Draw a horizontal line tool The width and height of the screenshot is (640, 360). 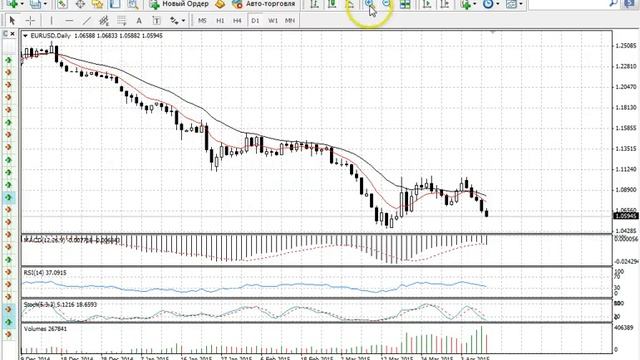click(69, 20)
